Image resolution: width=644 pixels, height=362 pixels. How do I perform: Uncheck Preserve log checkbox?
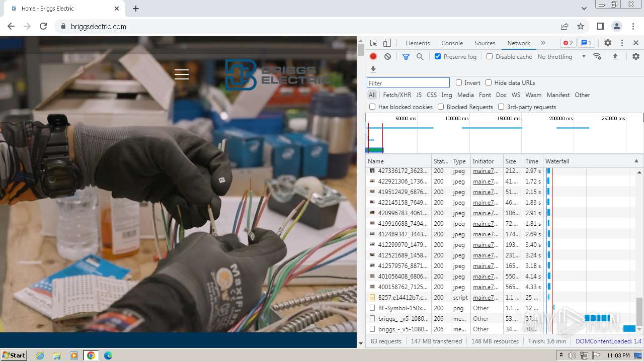point(438,56)
